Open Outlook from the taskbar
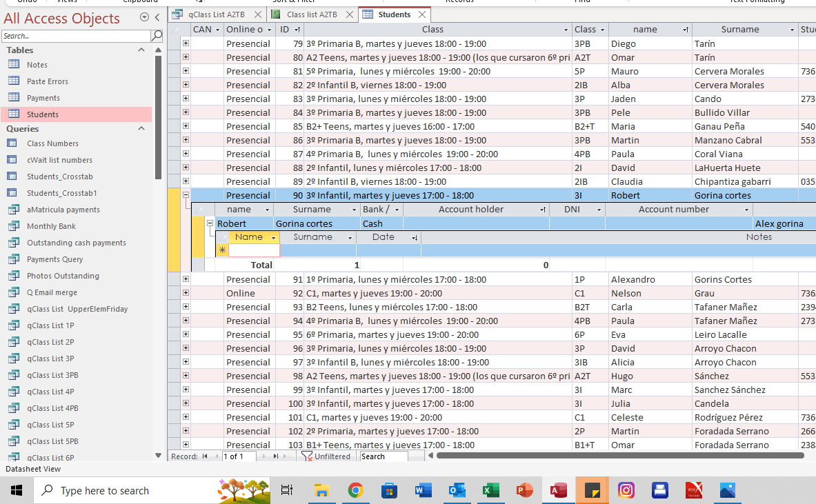This screenshot has width=816, height=504. pos(457,490)
